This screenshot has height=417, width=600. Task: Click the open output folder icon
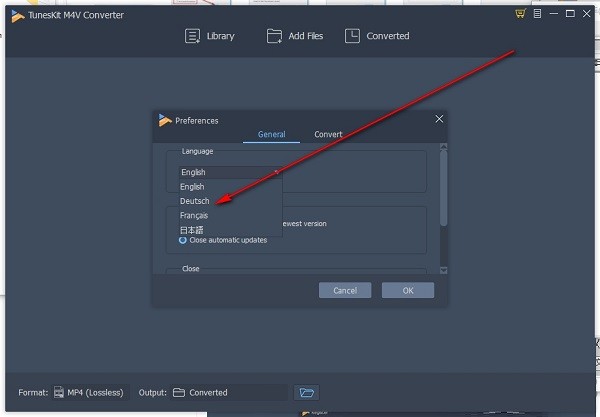pyautogui.click(x=305, y=392)
